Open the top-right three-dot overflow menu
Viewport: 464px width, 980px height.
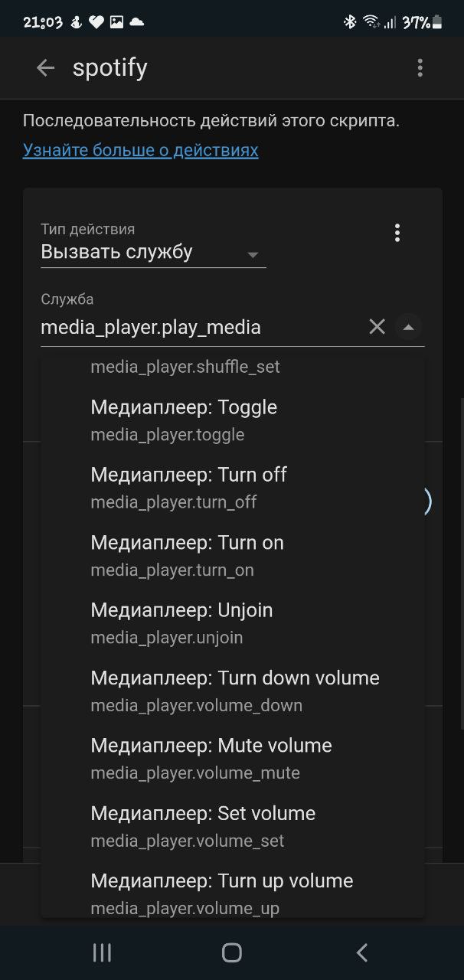(420, 68)
